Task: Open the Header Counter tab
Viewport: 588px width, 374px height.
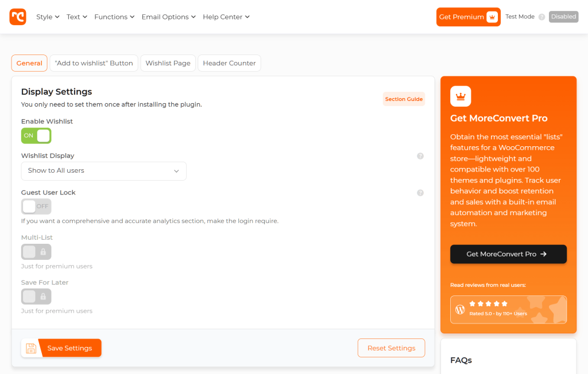Action: pyautogui.click(x=229, y=63)
